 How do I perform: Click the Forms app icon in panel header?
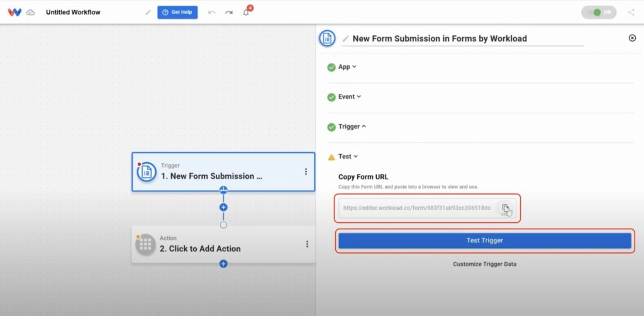point(327,38)
